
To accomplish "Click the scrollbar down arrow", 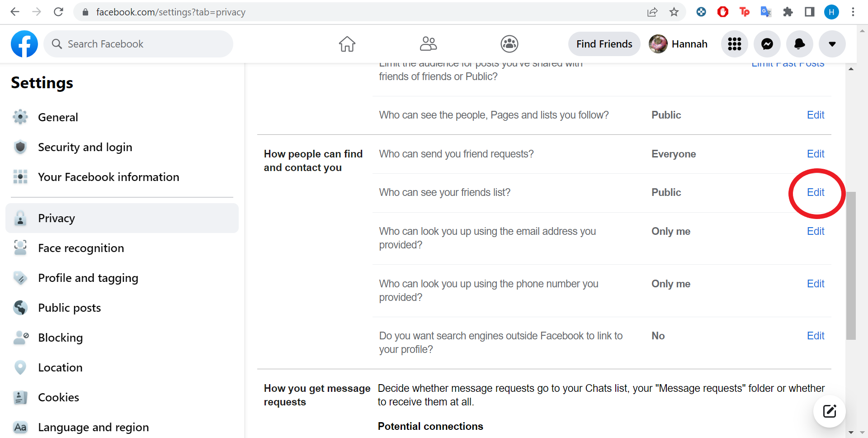I will click(851, 433).
